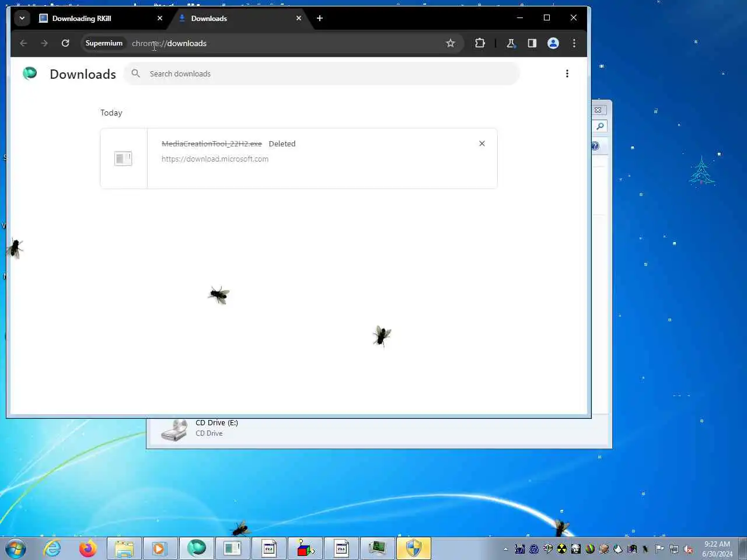The height and width of the screenshot is (560, 747).
Task: Click the search icon in the window behind the browser
Action: click(600, 126)
